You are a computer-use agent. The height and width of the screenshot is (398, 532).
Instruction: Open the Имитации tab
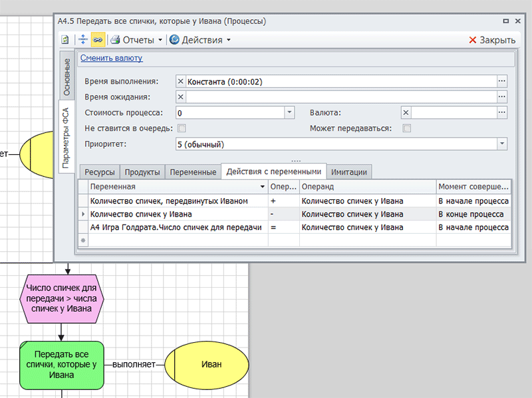point(349,172)
